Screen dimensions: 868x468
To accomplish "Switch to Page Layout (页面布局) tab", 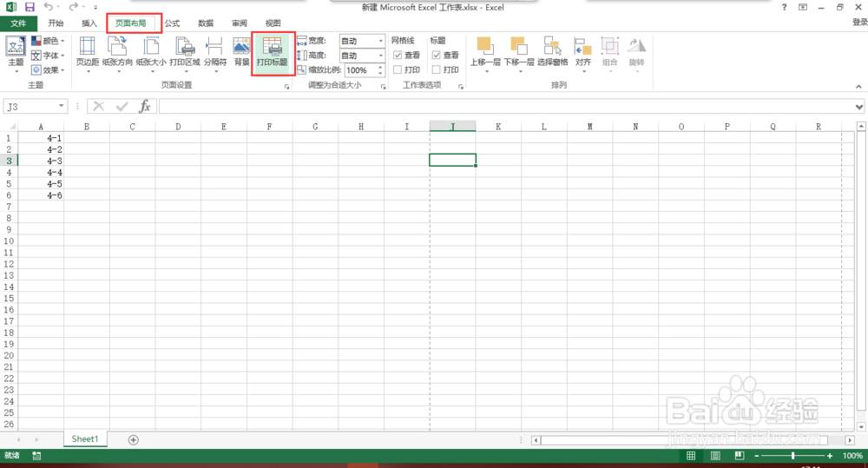I will pos(131,23).
